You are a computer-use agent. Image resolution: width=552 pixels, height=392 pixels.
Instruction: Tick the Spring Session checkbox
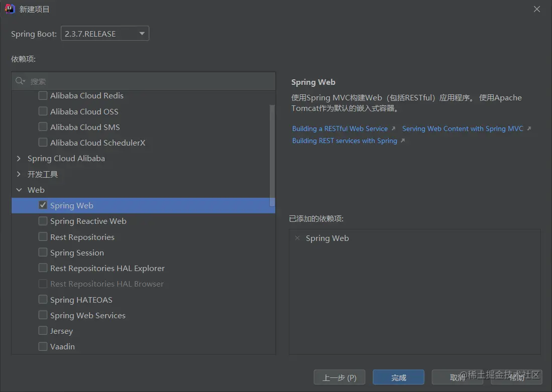tap(43, 252)
